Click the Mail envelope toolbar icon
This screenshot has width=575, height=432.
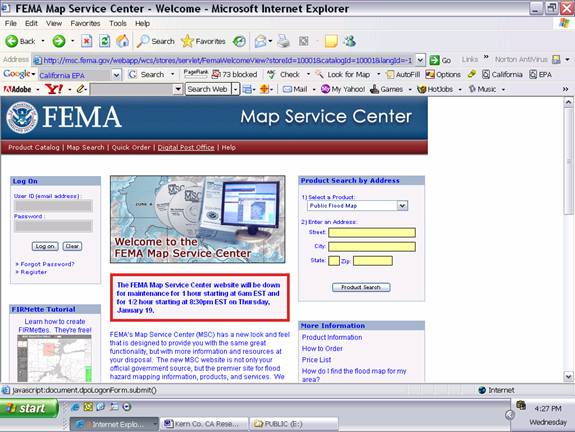(261, 41)
